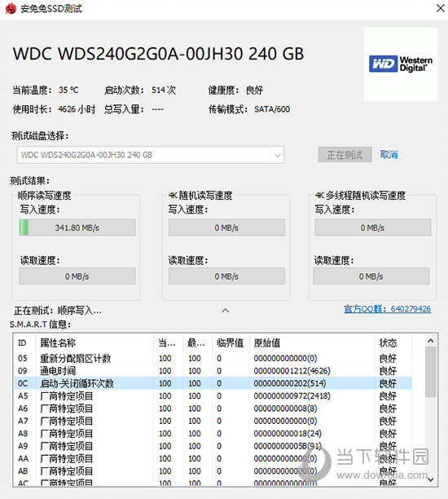
Task: Click the sequential write speed bar 341.80 MB/s
Action: click(77, 227)
